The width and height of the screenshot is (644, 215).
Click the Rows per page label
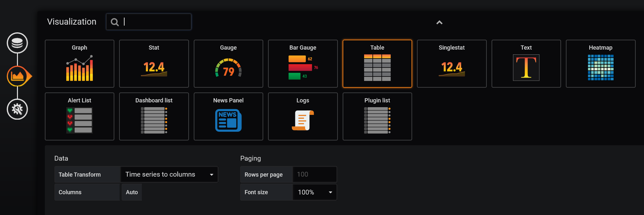(264, 175)
